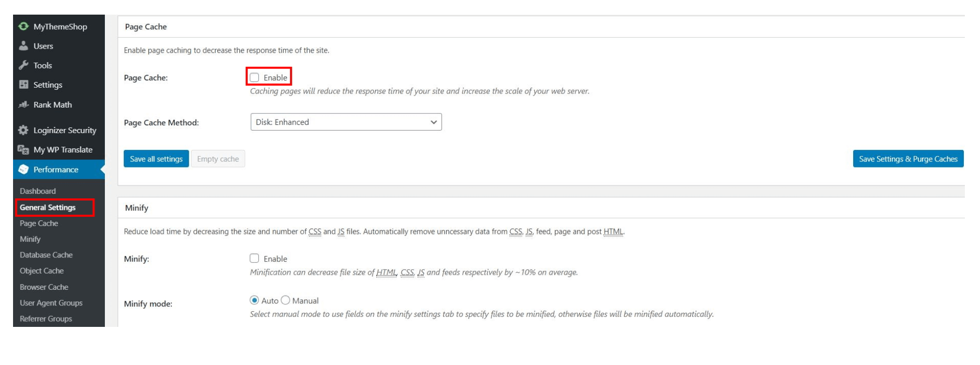Select Manual minify mode

285,300
